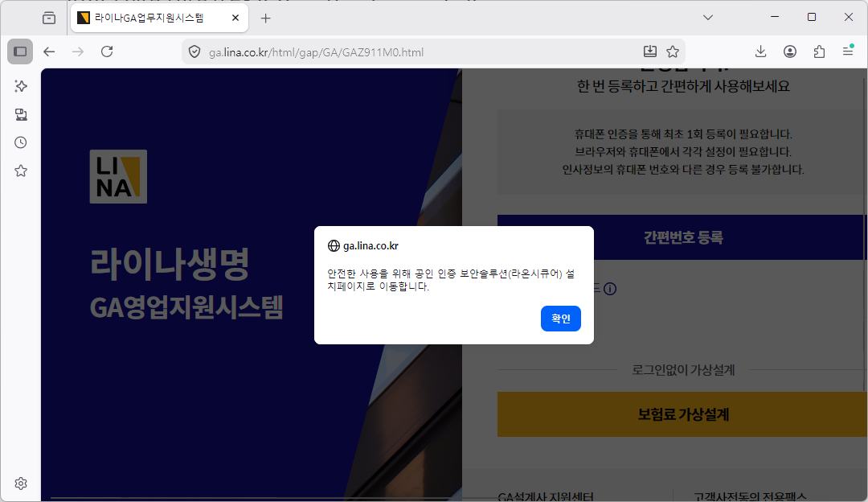868x502 pixels.
Task: Reload the page with the refresh icon
Action: (107, 51)
